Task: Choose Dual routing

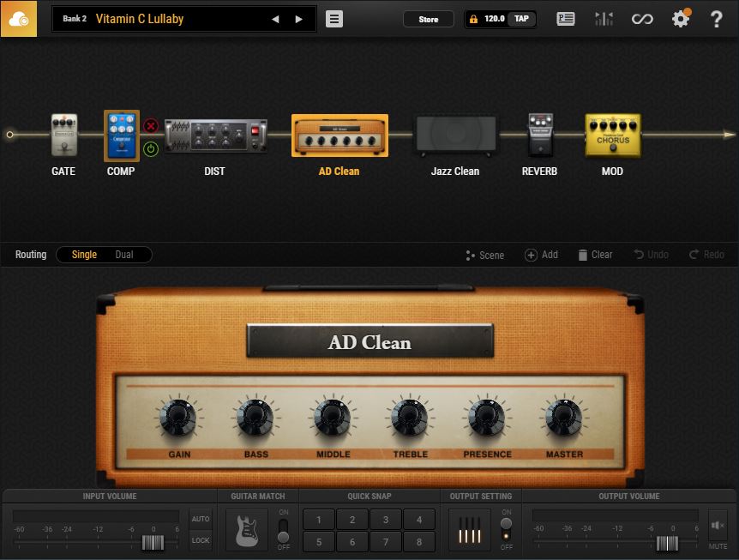Action: click(x=124, y=255)
